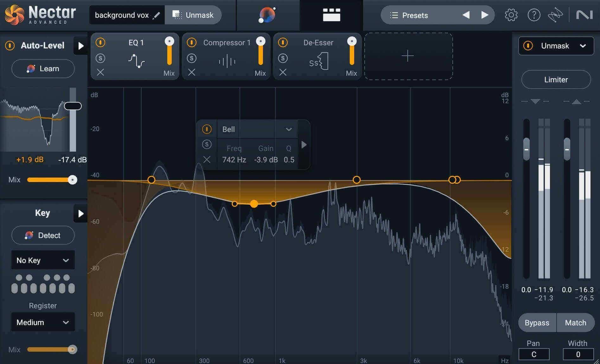Click the EQ 1 Mix slider
The image size is (600, 364).
pyautogui.click(x=169, y=51)
